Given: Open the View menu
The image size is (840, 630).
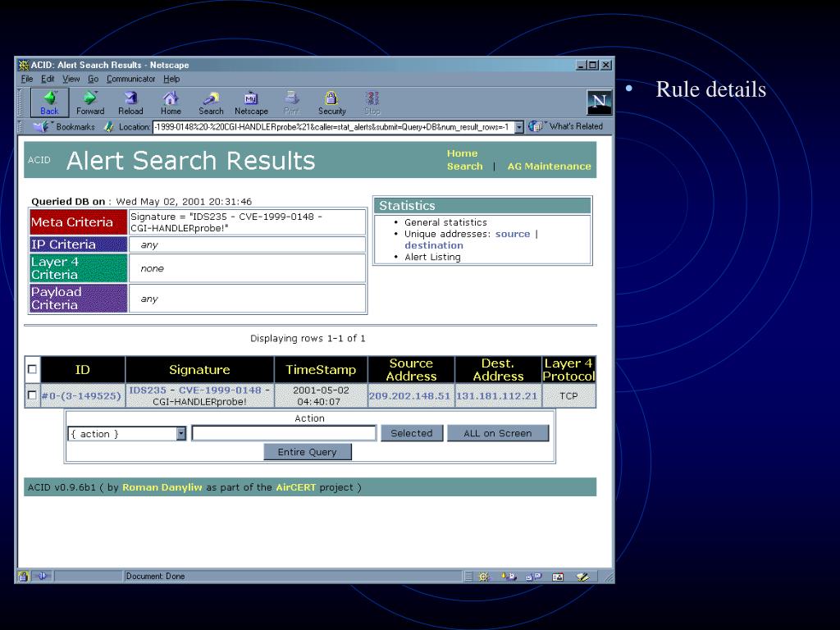Looking at the screenshot, I should tap(71, 80).
